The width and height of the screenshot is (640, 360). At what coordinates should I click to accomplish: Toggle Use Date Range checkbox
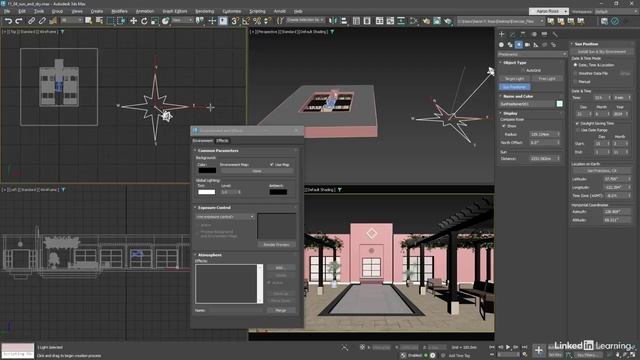[x=577, y=130]
